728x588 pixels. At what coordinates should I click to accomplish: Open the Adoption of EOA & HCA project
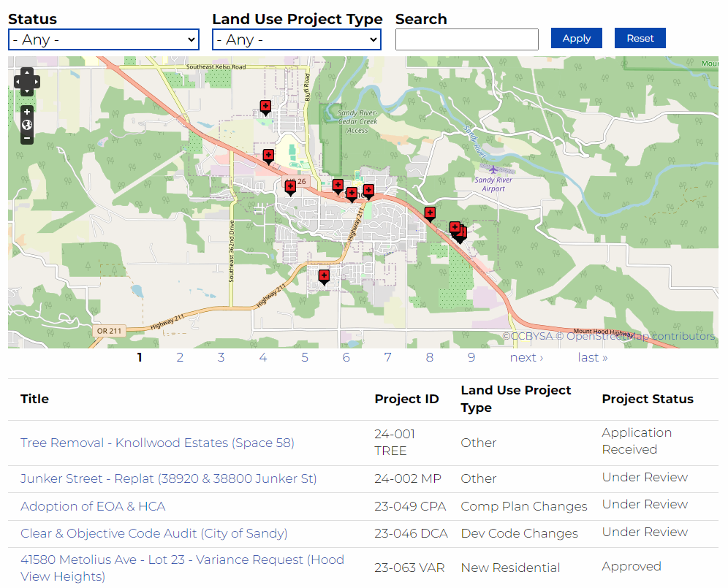tap(93, 506)
